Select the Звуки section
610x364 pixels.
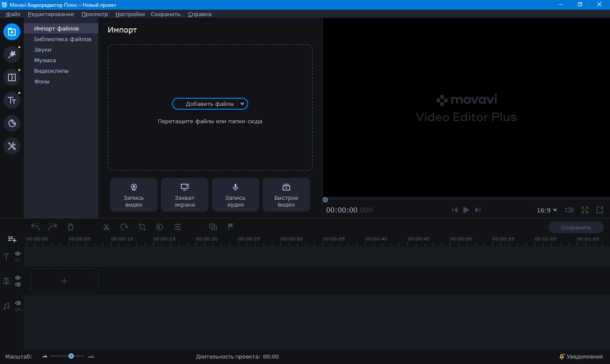[61, 50]
